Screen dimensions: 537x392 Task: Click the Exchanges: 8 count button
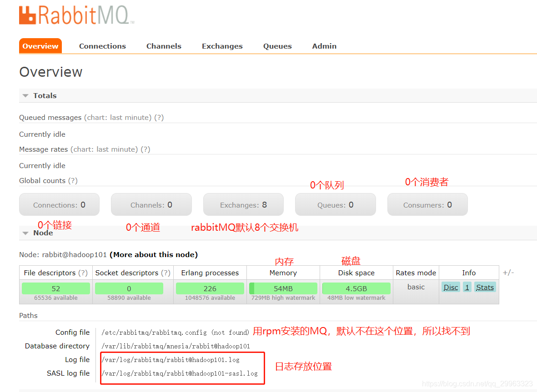click(x=244, y=204)
